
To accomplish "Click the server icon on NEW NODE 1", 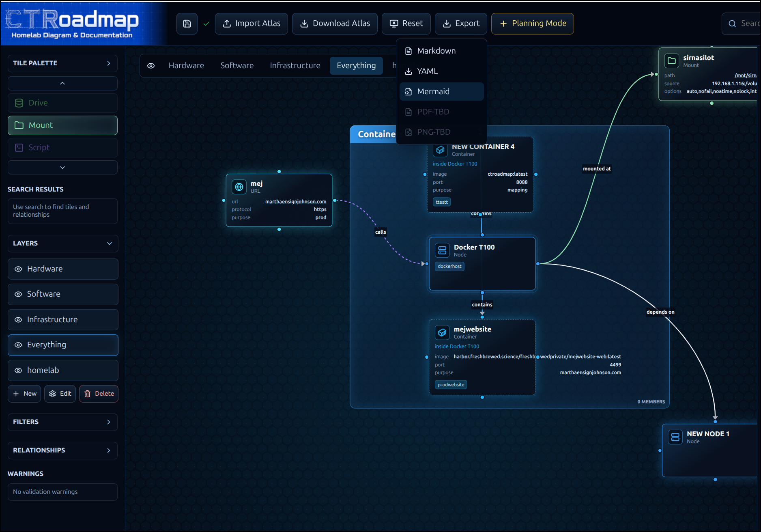I will pos(675,437).
